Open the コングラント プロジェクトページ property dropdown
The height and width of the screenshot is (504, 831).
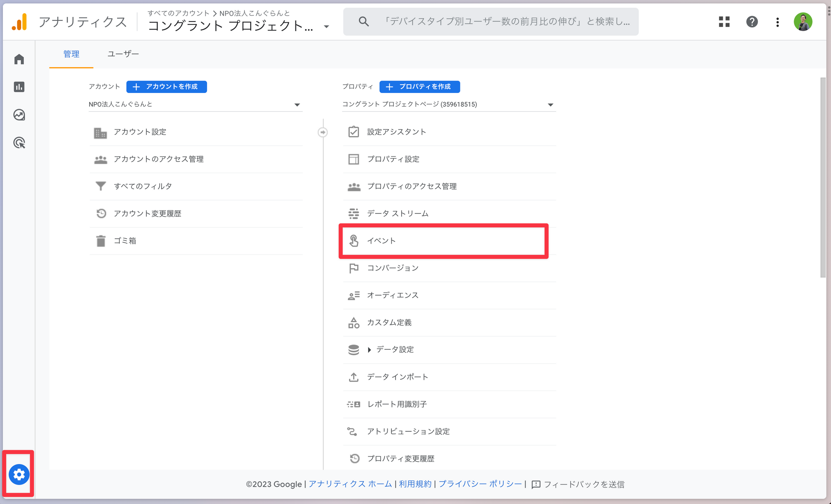(x=449, y=104)
